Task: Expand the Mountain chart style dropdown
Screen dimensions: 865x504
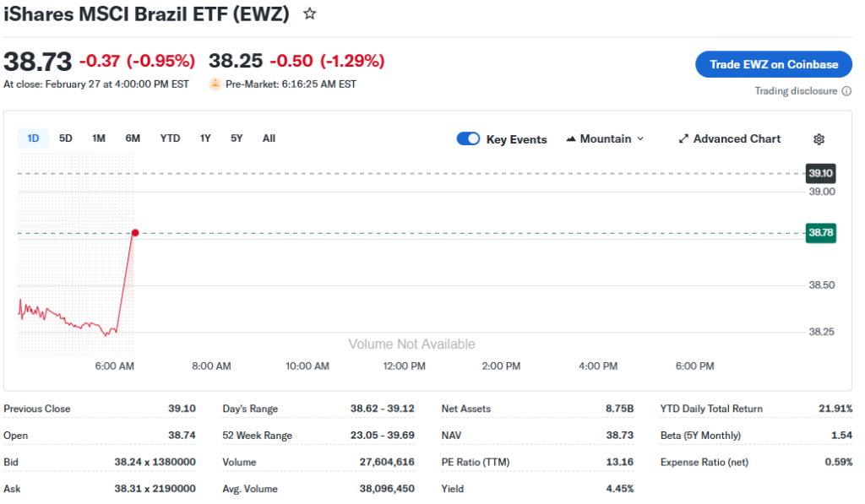Action: click(639, 139)
